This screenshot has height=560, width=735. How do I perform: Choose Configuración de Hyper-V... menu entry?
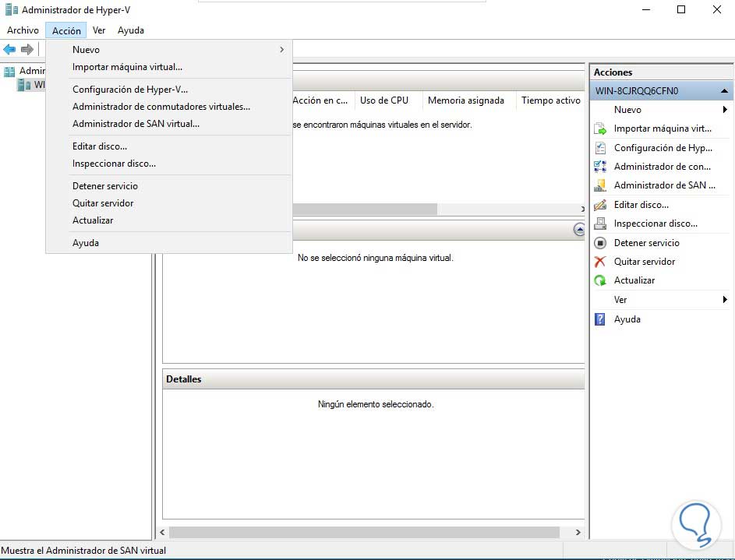click(x=169, y=90)
